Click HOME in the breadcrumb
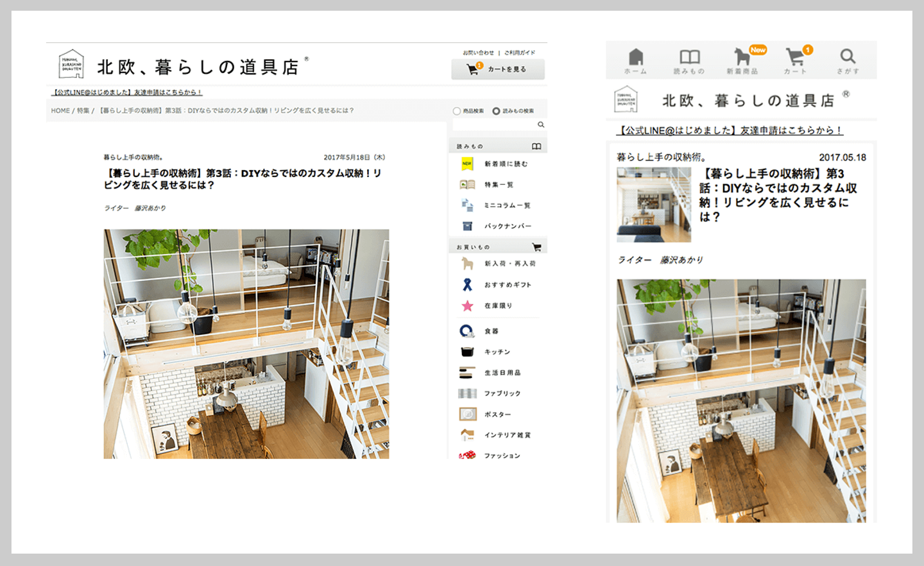Image resolution: width=924 pixels, height=566 pixels. pos(60,110)
